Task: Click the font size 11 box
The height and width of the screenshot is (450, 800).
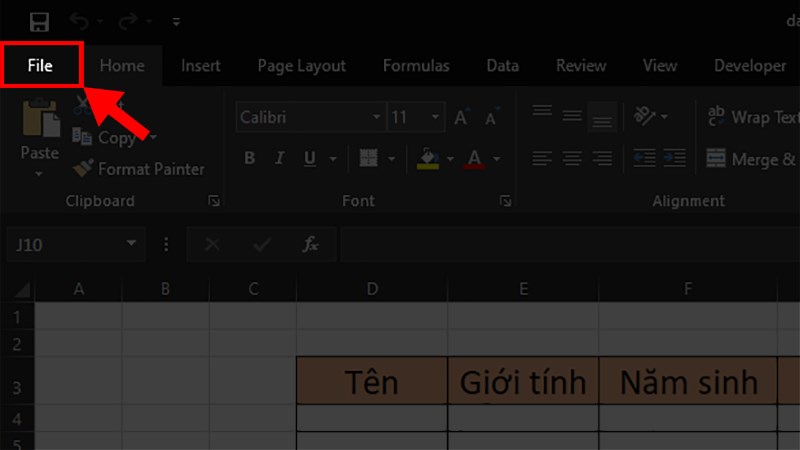Action: (x=408, y=117)
